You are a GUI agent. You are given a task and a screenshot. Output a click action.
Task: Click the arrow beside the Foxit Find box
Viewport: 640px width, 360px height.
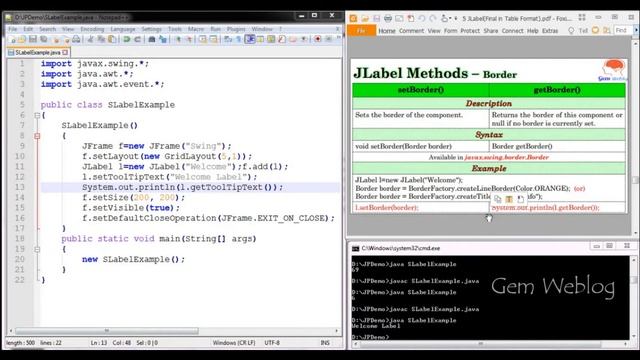[636, 30]
